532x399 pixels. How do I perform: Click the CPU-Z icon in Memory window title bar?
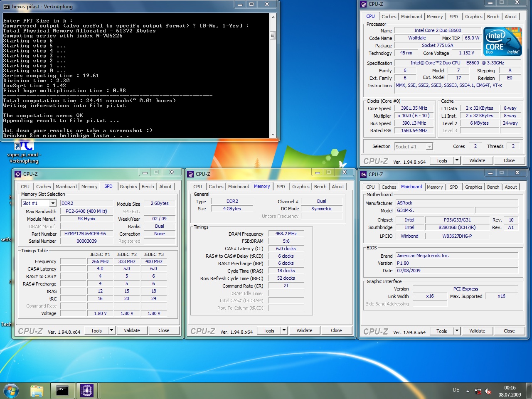pos(190,174)
